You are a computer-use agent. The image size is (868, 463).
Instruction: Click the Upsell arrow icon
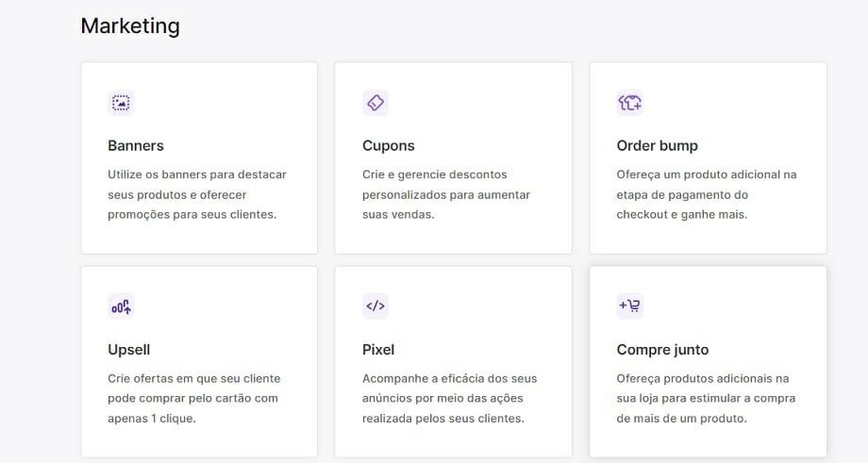[121, 306]
